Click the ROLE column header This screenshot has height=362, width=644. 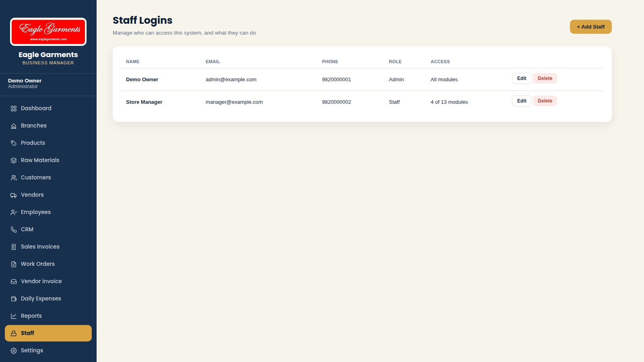click(x=395, y=62)
